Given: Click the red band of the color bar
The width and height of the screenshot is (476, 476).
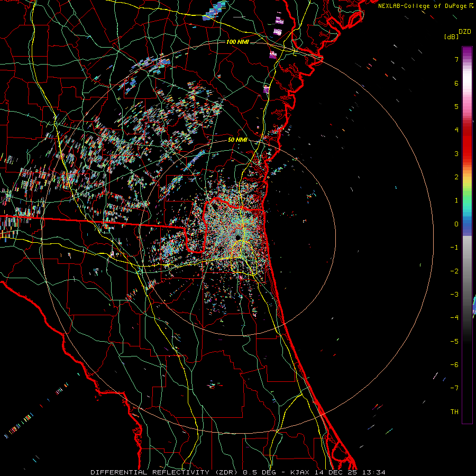Looking at the screenshot, I should (x=467, y=143).
